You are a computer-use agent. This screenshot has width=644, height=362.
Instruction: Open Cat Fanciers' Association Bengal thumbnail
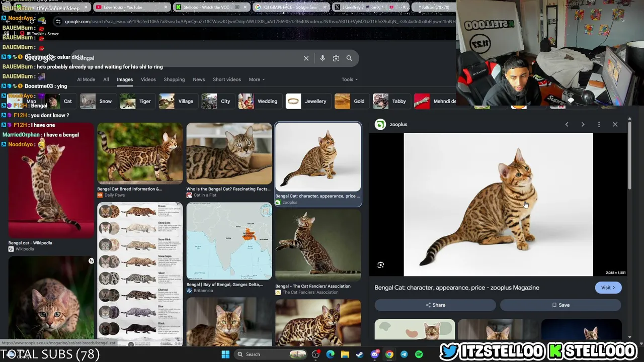coord(318,245)
